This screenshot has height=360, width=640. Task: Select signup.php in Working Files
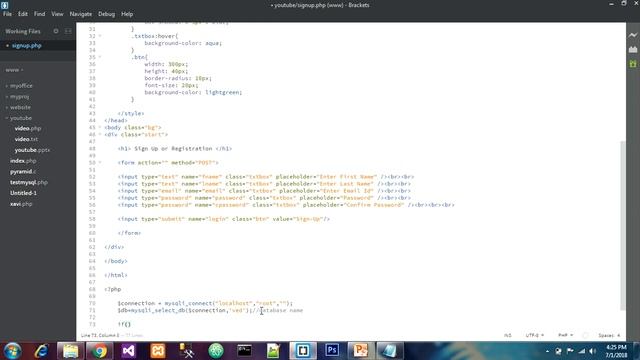(27, 46)
